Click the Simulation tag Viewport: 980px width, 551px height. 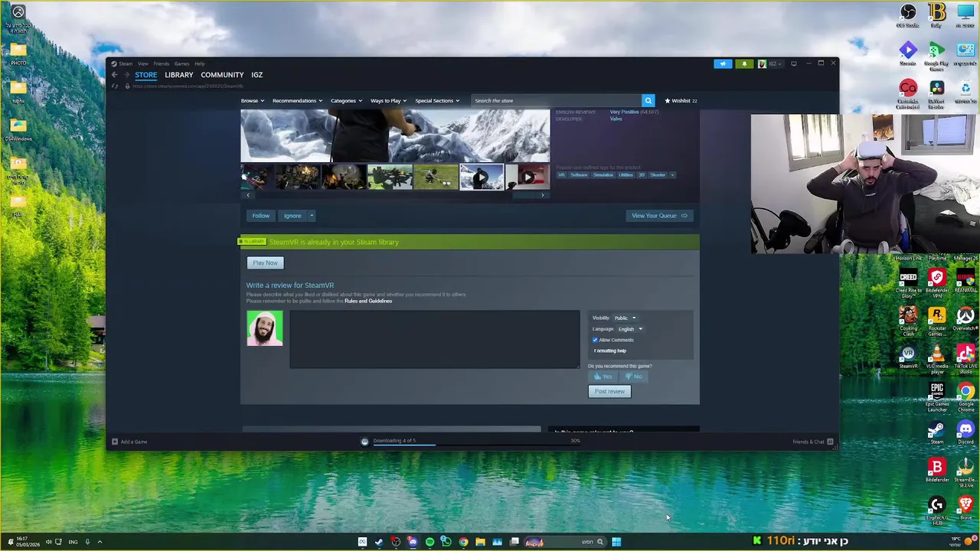point(603,174)
